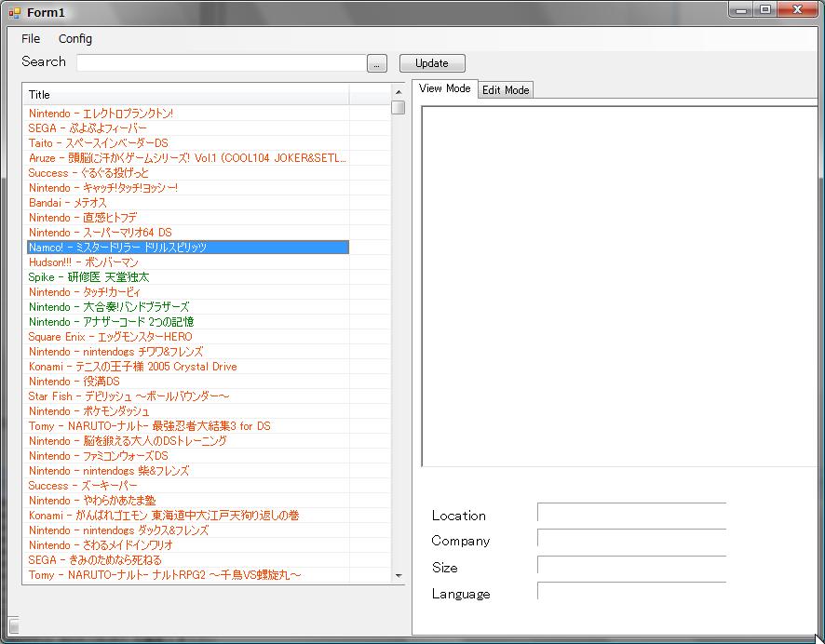The height and width of the screenshot is (644, 825).
Task: Select the row 'Nintendo - タッチ!カービィ'
Action: pyautogui.click(x=188, y=292)
